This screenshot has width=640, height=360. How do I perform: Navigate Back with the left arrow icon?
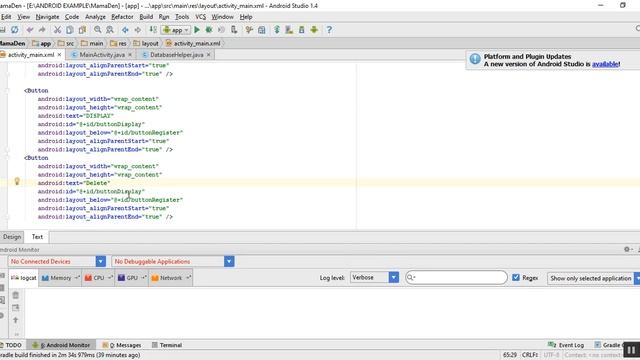coord(125,30)
